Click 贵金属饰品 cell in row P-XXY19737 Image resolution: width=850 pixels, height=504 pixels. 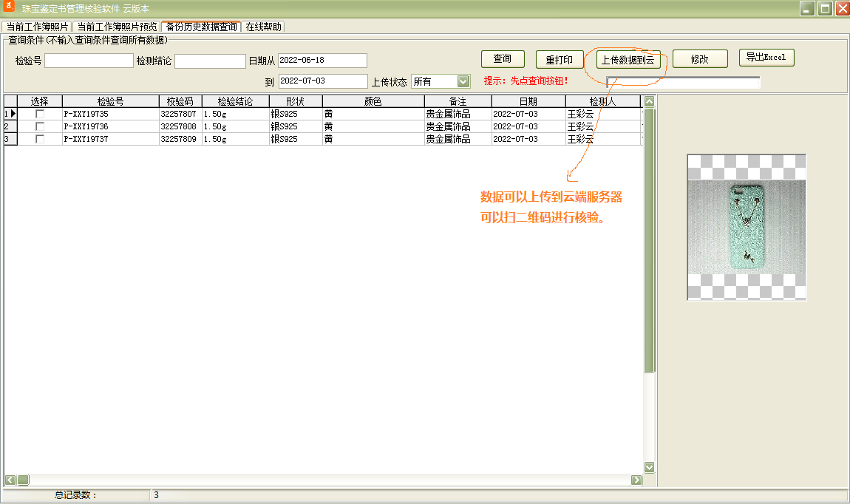pyautogui.click(x=458, y=139)
